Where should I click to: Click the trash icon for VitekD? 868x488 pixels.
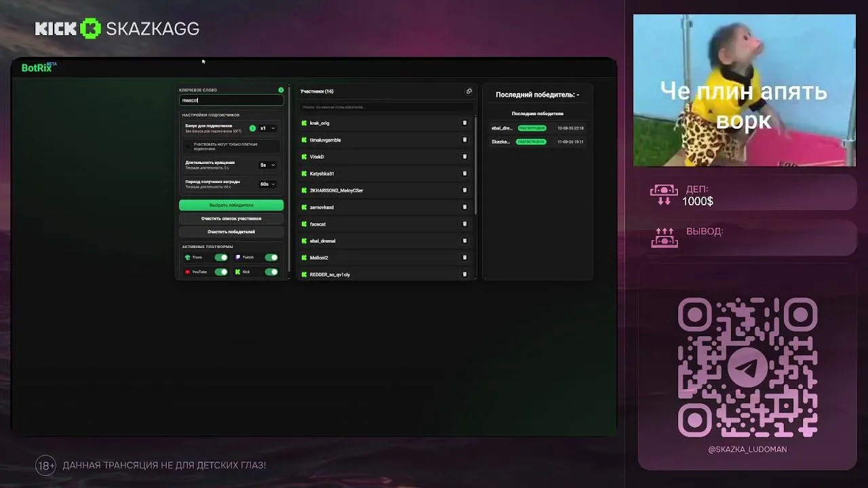(x=465, y=157)
